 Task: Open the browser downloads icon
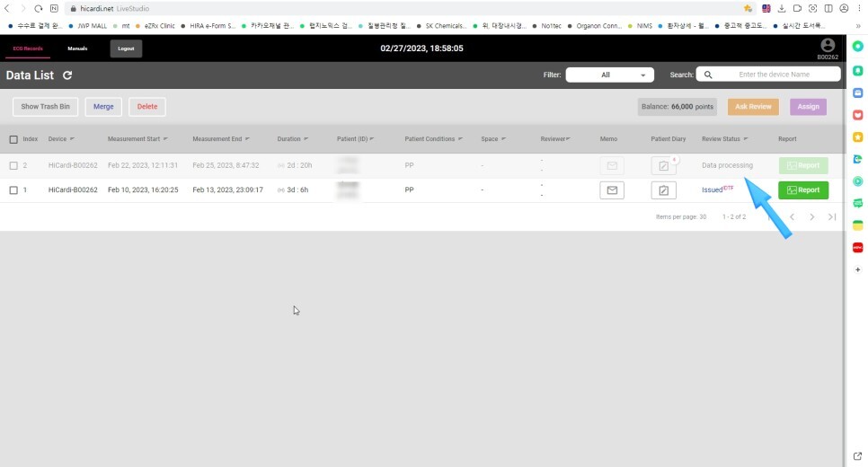click(782, 8)
